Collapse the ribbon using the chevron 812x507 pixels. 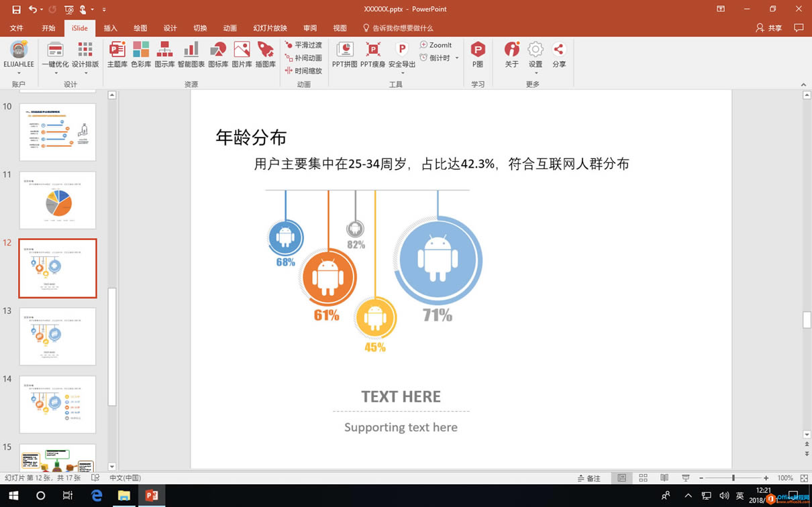(803, 84)
